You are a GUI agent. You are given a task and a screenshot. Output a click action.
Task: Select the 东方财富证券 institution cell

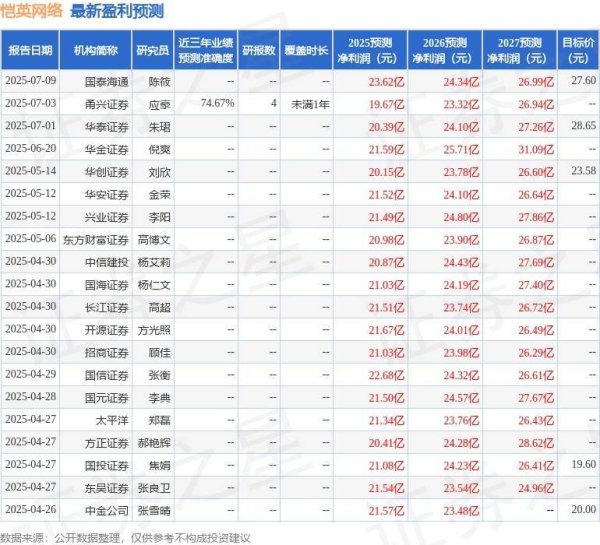pyautogui.click(x=96, y=240)
